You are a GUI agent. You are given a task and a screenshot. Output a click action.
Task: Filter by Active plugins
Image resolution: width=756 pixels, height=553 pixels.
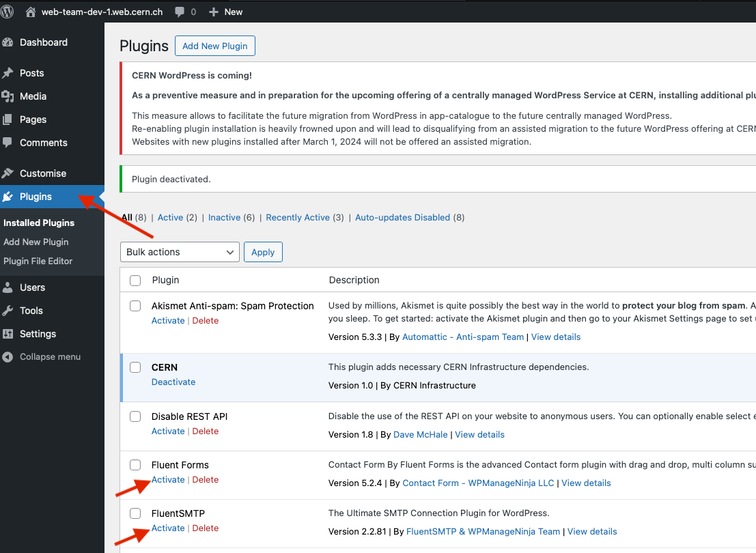tap(170, 217)
